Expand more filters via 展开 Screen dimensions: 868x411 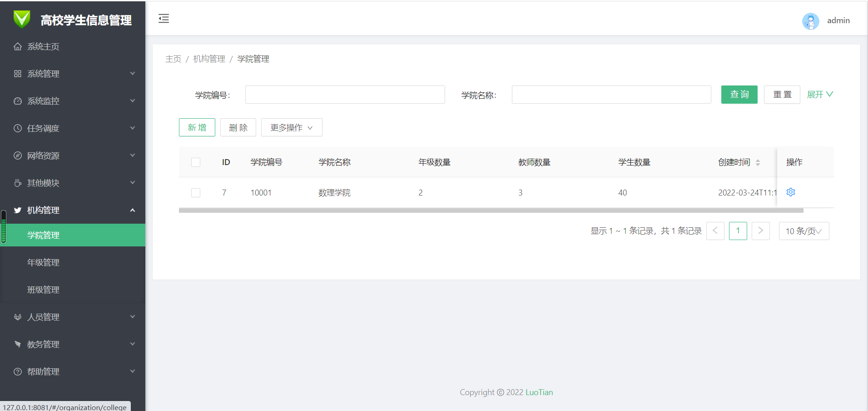click(820, 95)
